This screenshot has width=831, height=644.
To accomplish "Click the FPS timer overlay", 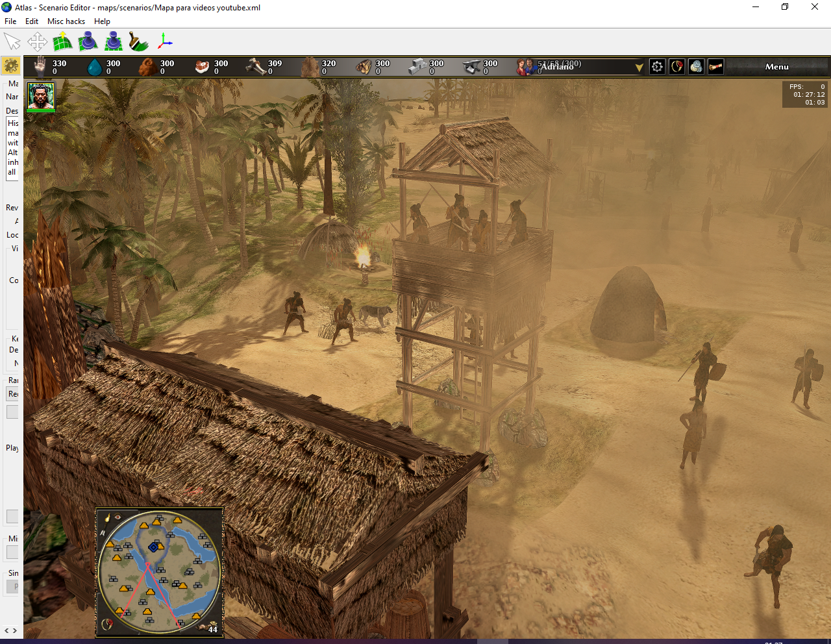I will click(x=804, y=94).
